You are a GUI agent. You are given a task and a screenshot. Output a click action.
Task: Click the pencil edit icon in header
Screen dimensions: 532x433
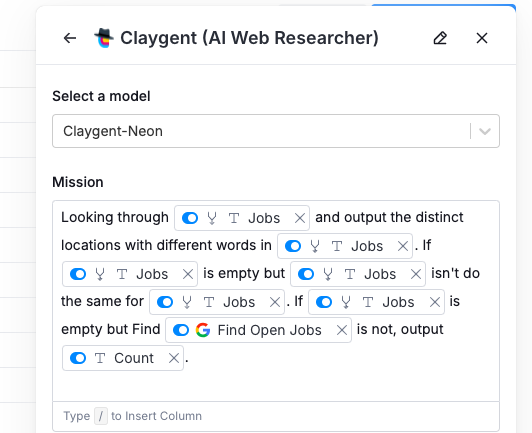click(440, 38)
